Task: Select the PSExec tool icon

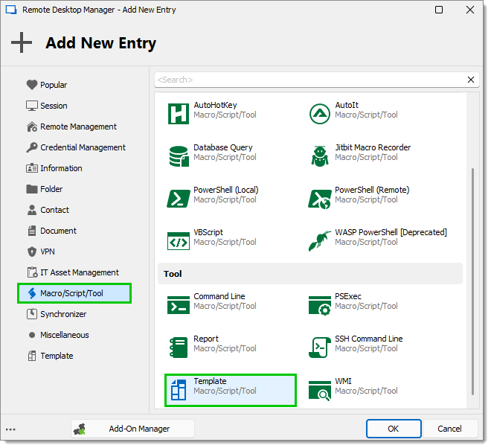Action: [319, 305]
